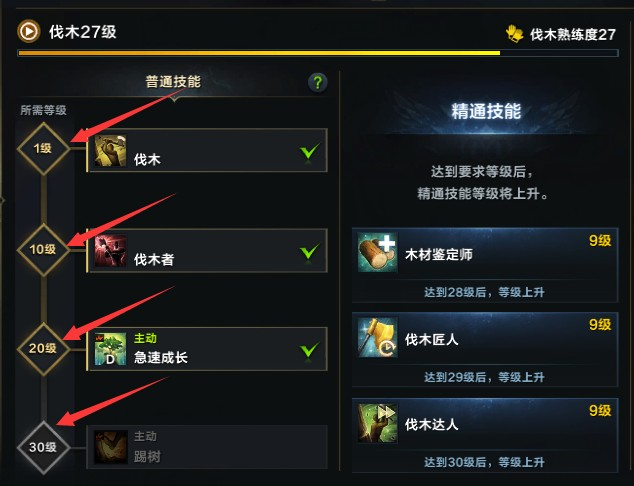Select the 1级 diamond level node

43,149
